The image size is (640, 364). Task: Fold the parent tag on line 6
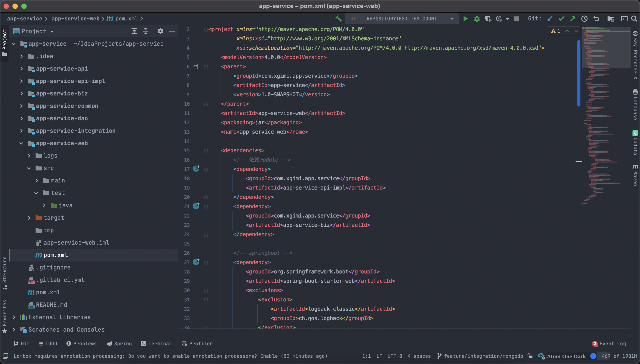[x=206, y=67]
